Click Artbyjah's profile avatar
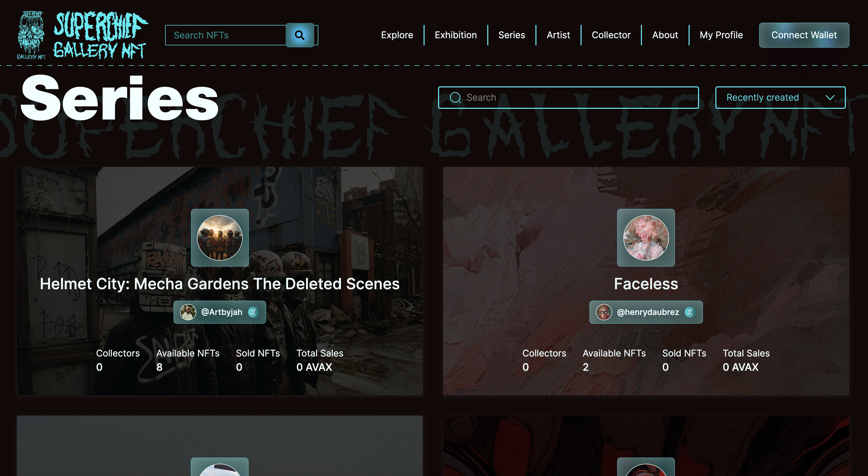The height and width of the screenshot is (476, 868). [188, 312]
